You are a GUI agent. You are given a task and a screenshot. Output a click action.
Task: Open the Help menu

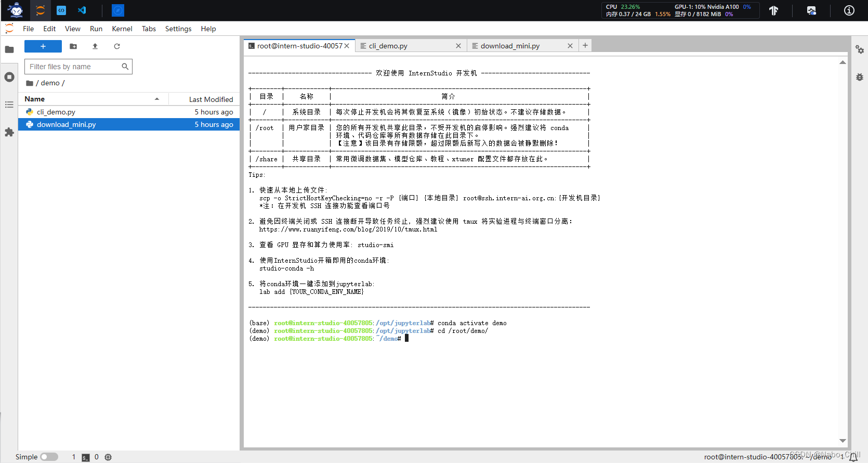pyautogui.click(x=208, y=29)
